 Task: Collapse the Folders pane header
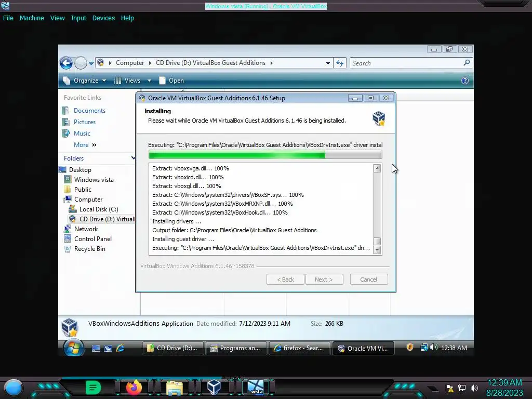pos(99,158)
